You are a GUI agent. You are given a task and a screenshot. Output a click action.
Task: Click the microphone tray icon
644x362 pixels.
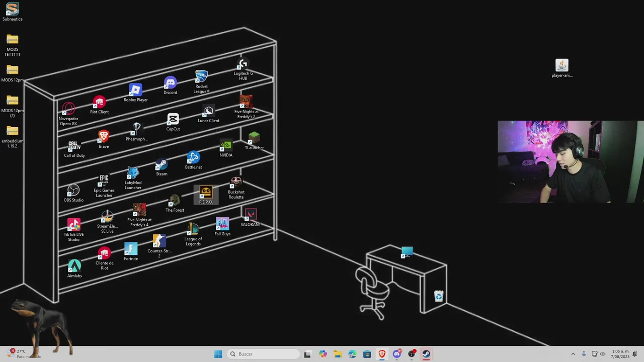coord(584,354)
